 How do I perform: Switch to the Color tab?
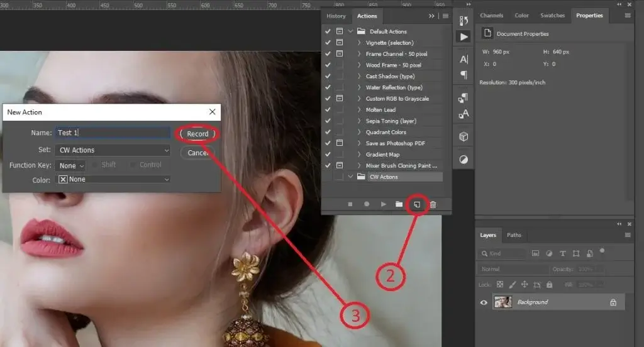521,15
